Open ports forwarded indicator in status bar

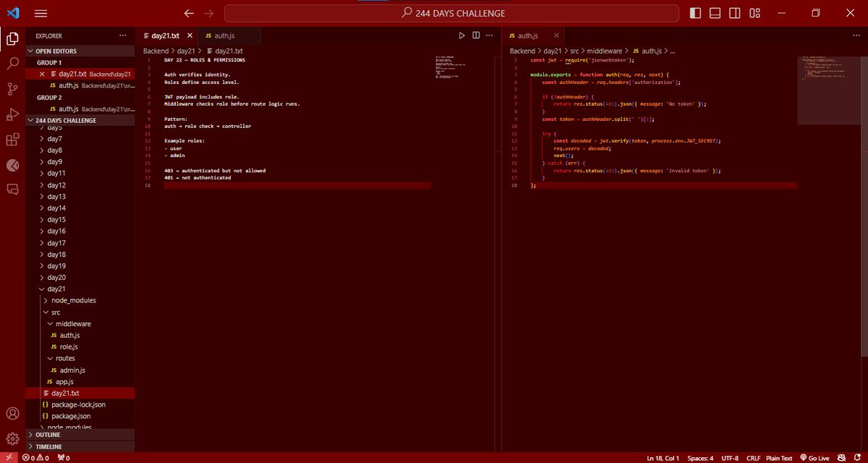[64, 457]
